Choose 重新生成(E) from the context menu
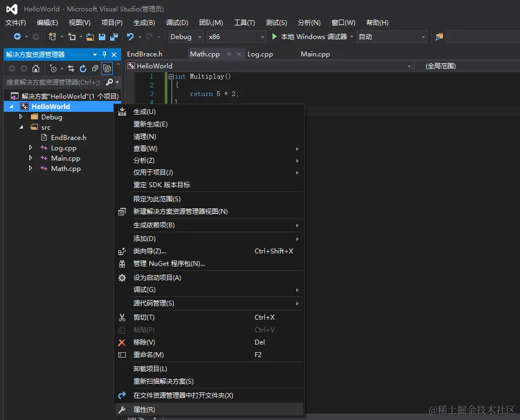 pyautogui.click(x=209, y=124)
